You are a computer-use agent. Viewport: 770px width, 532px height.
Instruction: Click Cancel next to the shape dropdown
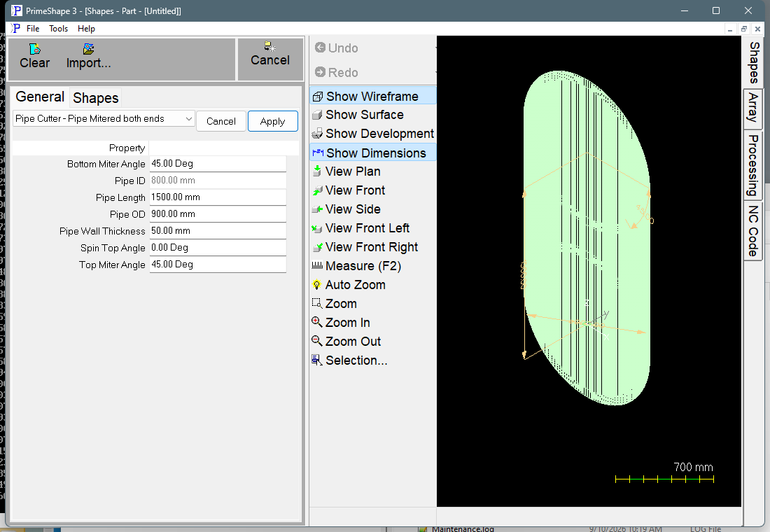(221, 121)
